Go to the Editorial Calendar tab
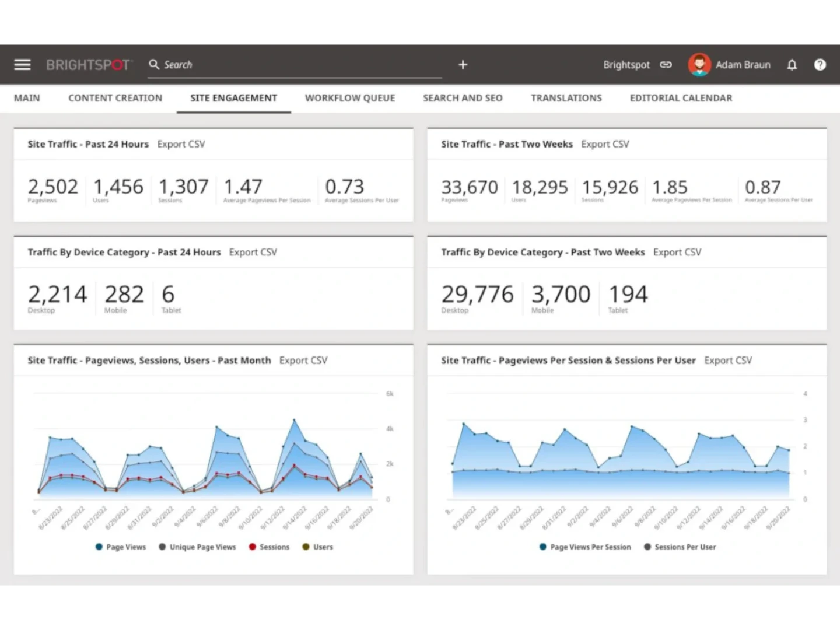The image size is (840, 630). [x=681, y=98]
